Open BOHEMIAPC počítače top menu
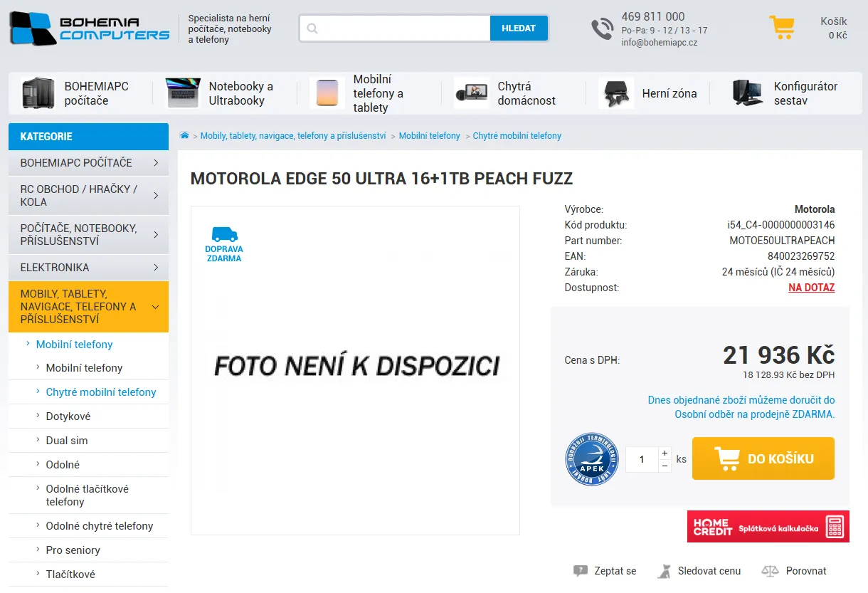Viewport: 868px width, 593px height. point(97,93)
